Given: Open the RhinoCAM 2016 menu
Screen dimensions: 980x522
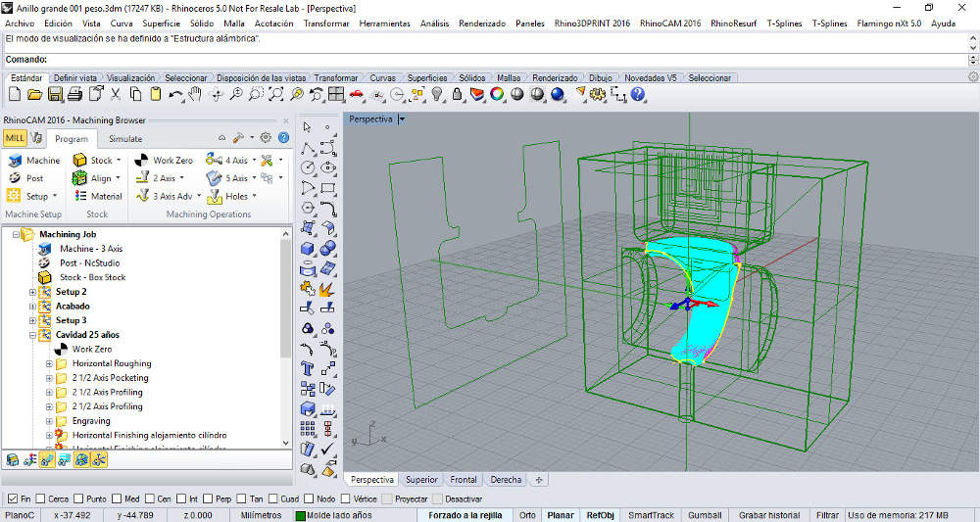Looking at the screenshot, I should pos(670,24).
